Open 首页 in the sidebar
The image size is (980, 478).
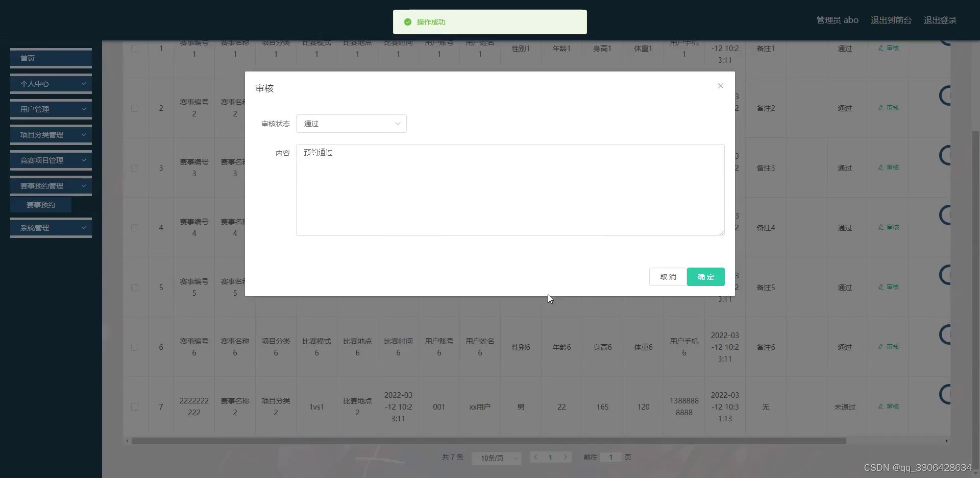[x=51, y=58]
